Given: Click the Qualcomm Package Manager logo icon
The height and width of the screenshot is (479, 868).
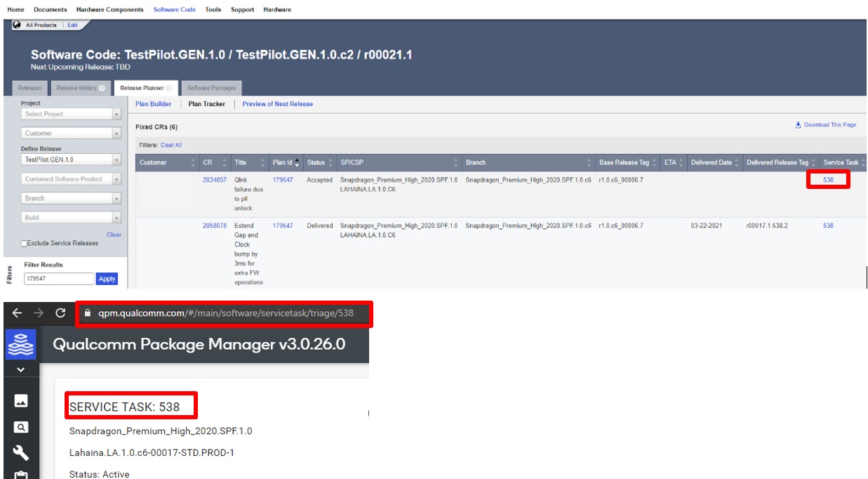Looking at the screenshot, I should tap(20, 346).
